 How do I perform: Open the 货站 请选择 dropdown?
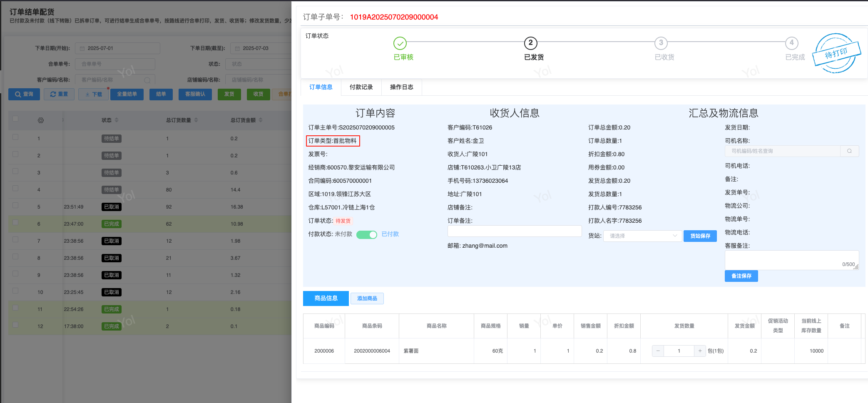coord(642,236)
